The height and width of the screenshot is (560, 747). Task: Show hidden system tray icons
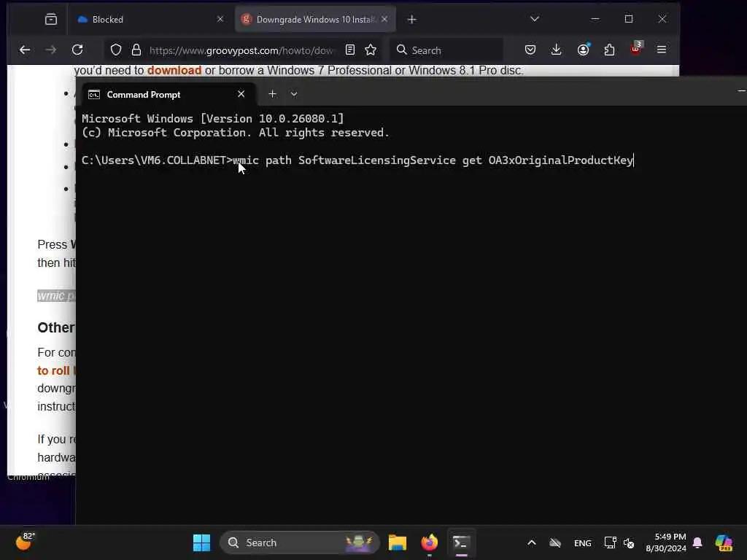coord(532,542)
